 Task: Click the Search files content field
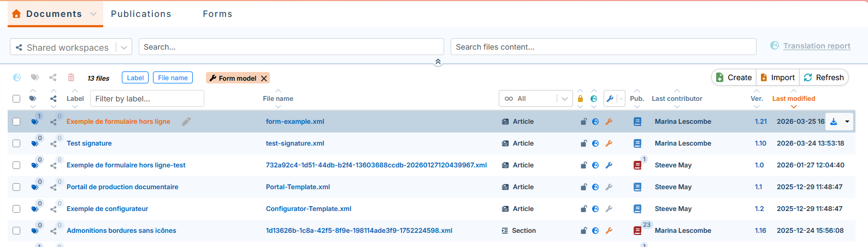603,47
